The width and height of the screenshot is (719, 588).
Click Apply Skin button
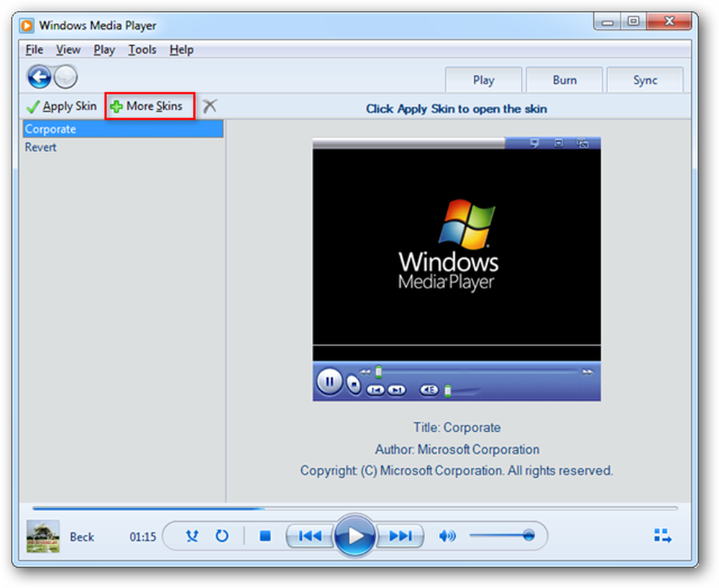tap(62, 106)
